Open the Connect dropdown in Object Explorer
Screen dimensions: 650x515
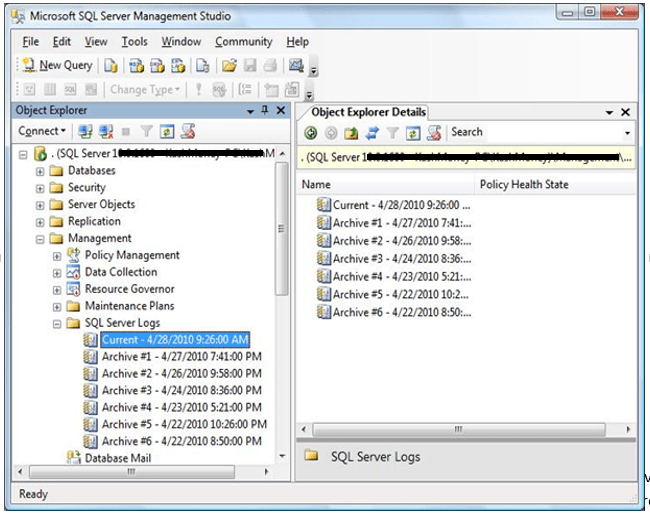tap(42, 131)
